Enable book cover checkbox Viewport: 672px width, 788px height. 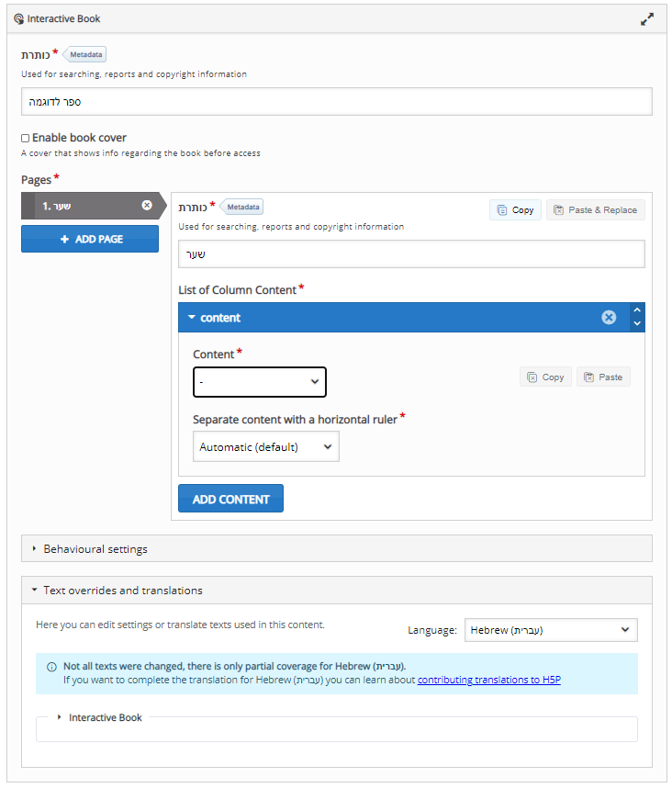pos(25,138)
